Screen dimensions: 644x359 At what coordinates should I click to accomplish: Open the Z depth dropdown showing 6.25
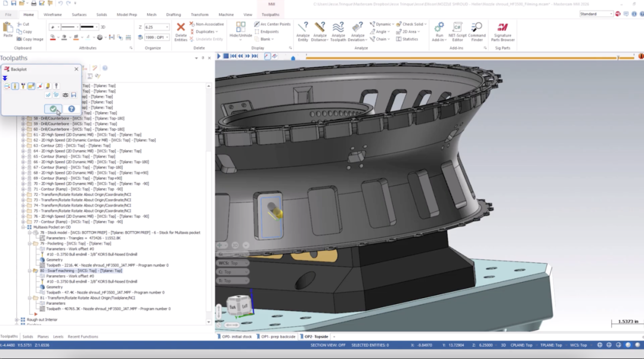167,27
